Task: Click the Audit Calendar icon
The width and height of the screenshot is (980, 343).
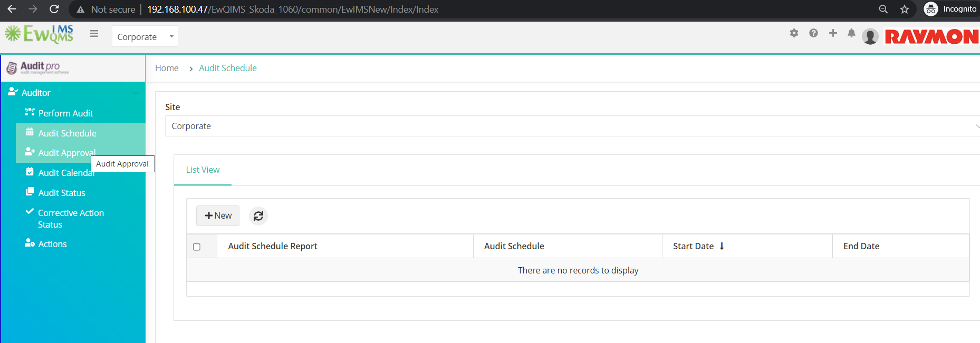Action: pyautogui.click(x=30, y=172)
